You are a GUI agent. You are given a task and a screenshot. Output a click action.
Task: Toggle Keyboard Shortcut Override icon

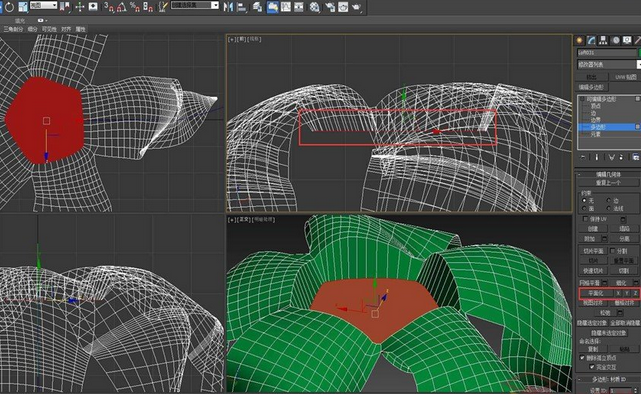pyautogui.click(x=93, y=7)
